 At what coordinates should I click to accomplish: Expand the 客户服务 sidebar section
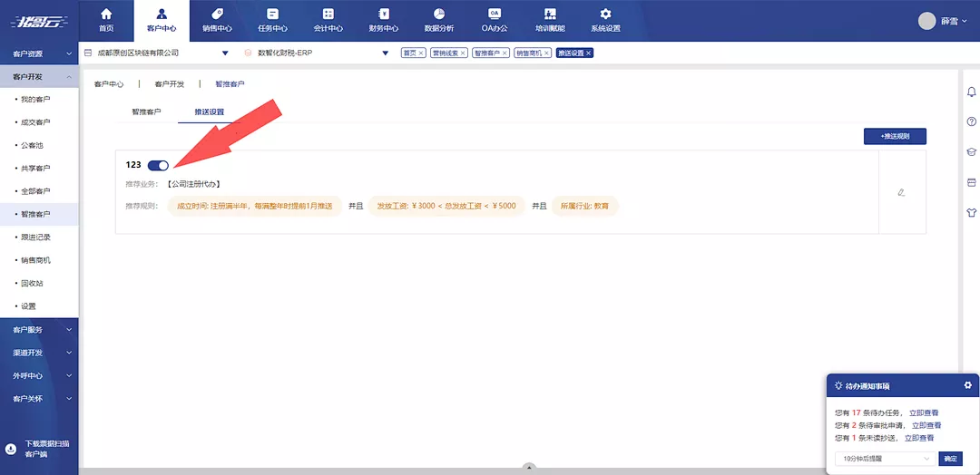pyautogui.click(x=39, y=330)
